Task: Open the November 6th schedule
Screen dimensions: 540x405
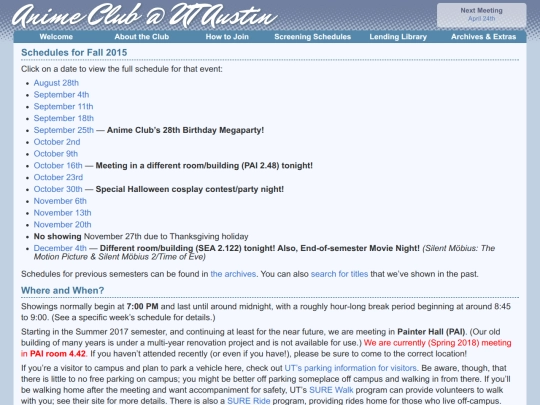Action: click(60, 201)
